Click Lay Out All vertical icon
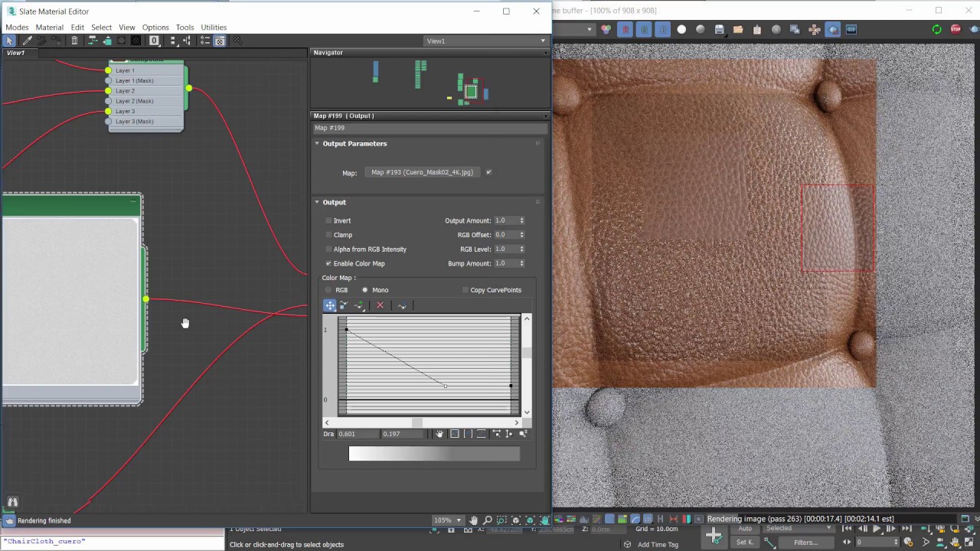This screenshot has width=980, height=551. click(173, 41)
